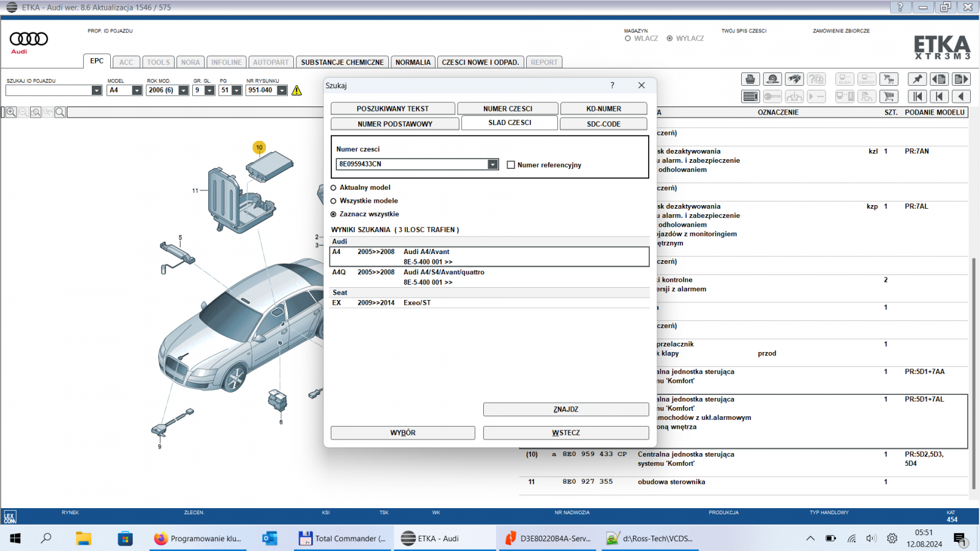
Task: Click the shopping carts transfer icon
Action: click(x=889, y=79)
